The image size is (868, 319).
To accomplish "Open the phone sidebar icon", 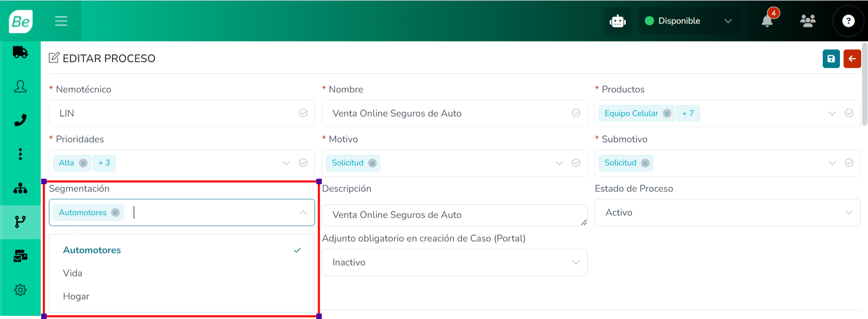I will [x=20, y=120].
